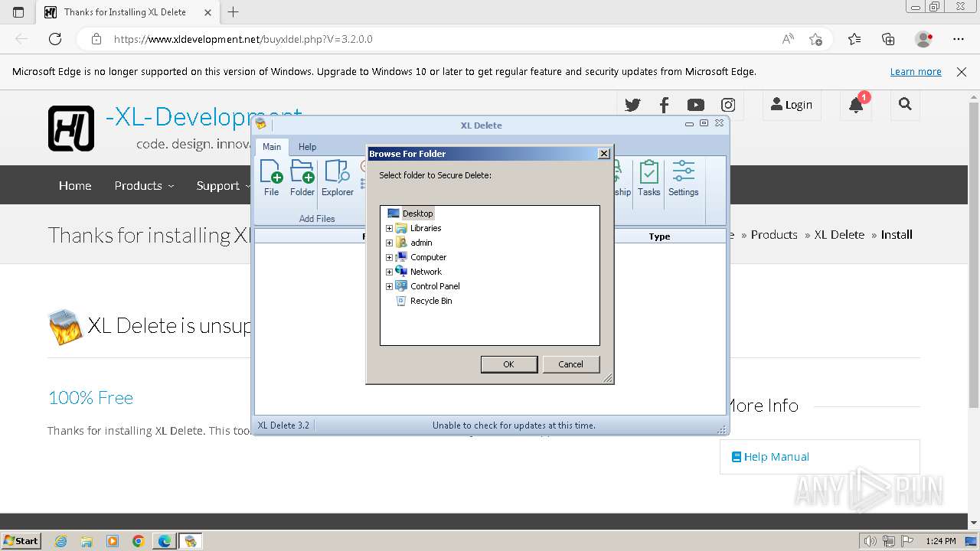Click the browser address bar
Image resolution: width=980 pixels, height=551 pixels.
coord(444,39)
